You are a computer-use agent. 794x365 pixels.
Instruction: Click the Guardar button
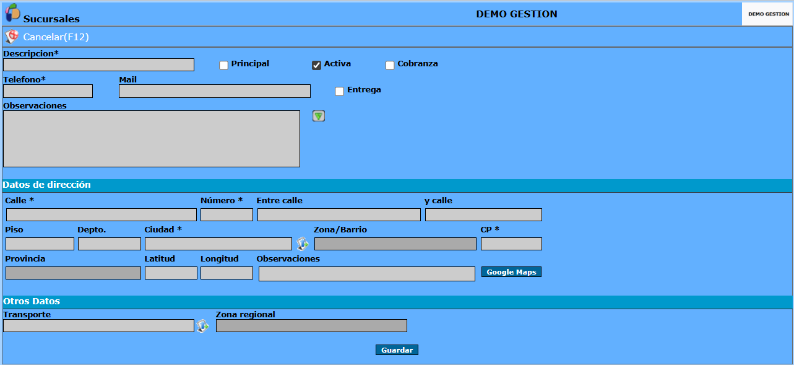click(397, 350)
